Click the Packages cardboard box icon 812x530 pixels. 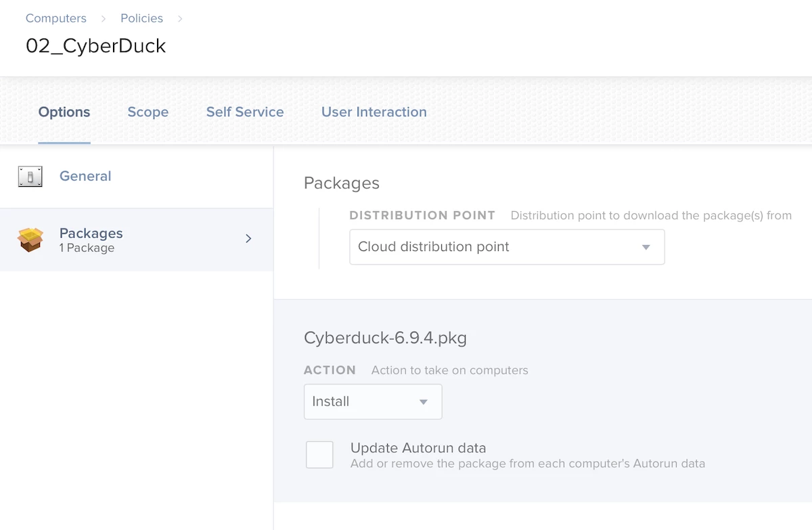pyautogui.click(x=30, y=240)
